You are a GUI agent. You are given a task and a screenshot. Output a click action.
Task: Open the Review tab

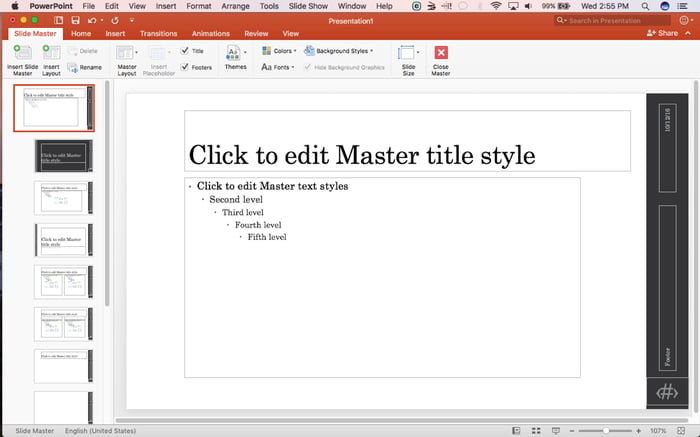(x=256, y=33)
